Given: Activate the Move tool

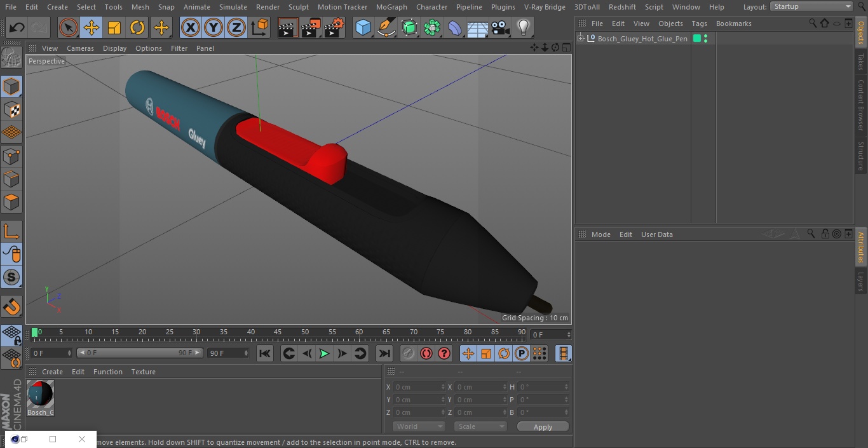Looking at the screenshot, I should pos(92,27).
